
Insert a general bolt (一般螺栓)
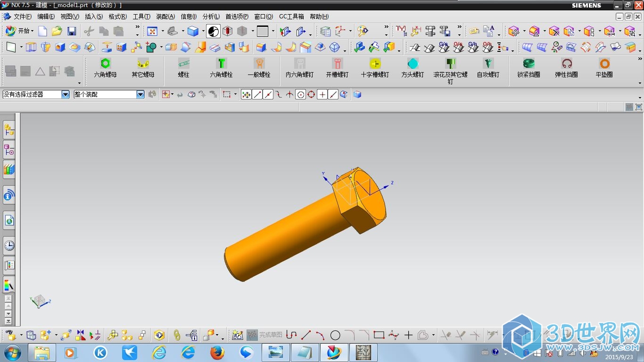(x=259, y=68)
